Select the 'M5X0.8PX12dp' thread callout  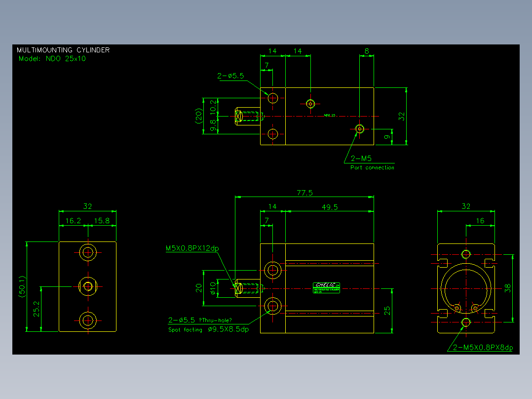[x=192, y=248]
